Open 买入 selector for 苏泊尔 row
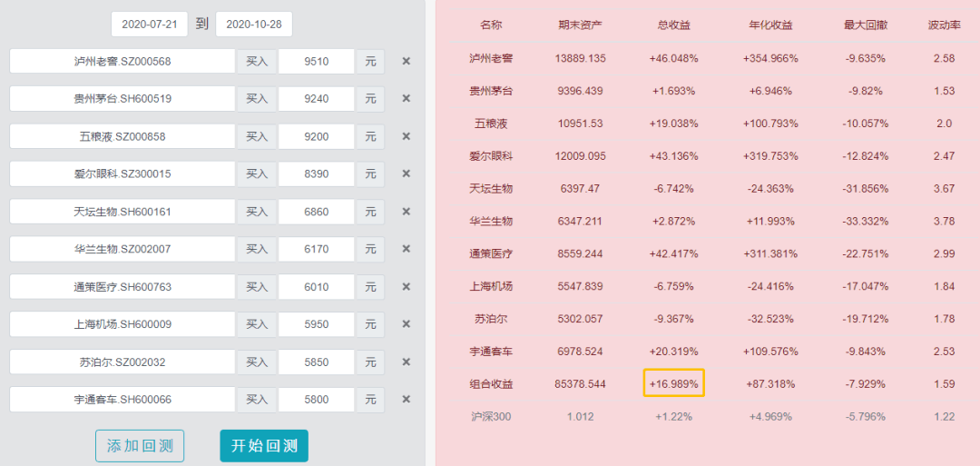 pos(256,362)
